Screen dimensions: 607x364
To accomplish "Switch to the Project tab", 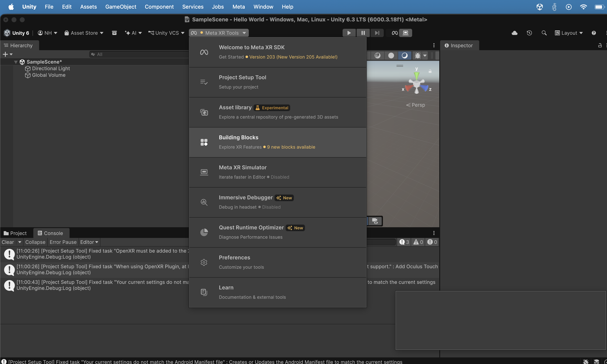I will [15, 233].
